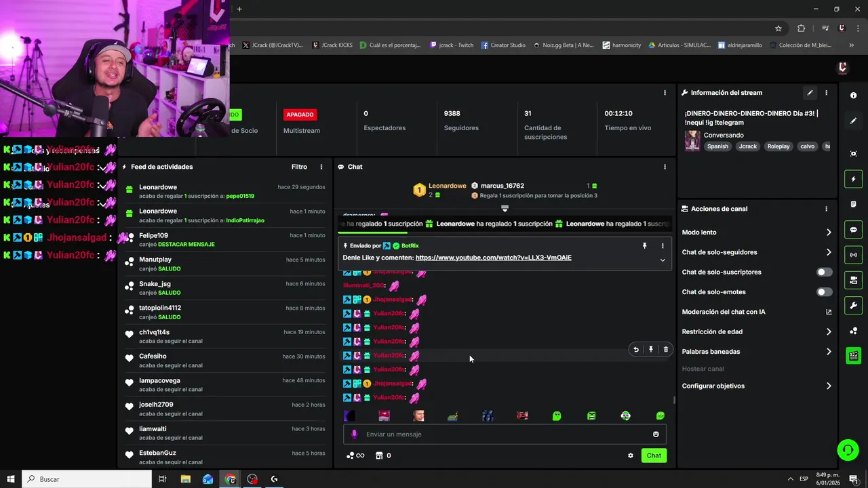The height and width of the screenshot is (488, 868).
Task: Send message with green Chat button
Action: tap(654, 455)
